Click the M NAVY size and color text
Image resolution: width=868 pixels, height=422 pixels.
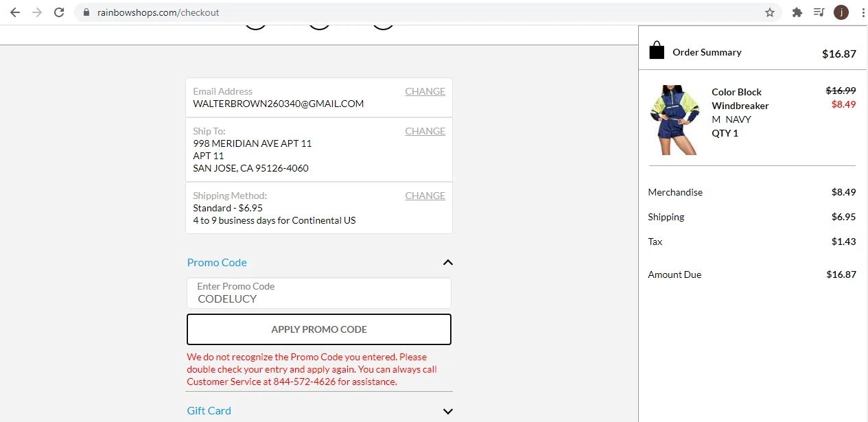pos(731,119)
